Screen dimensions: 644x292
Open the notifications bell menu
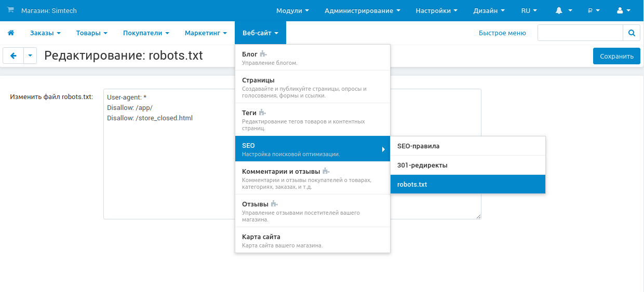point(563,10)
